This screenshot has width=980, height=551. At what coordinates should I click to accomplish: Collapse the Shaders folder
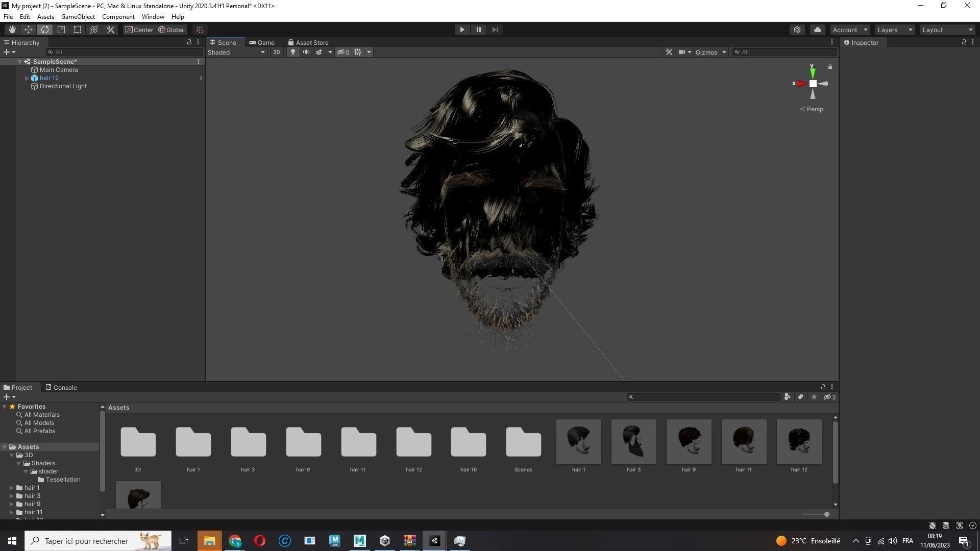(19, 463)
